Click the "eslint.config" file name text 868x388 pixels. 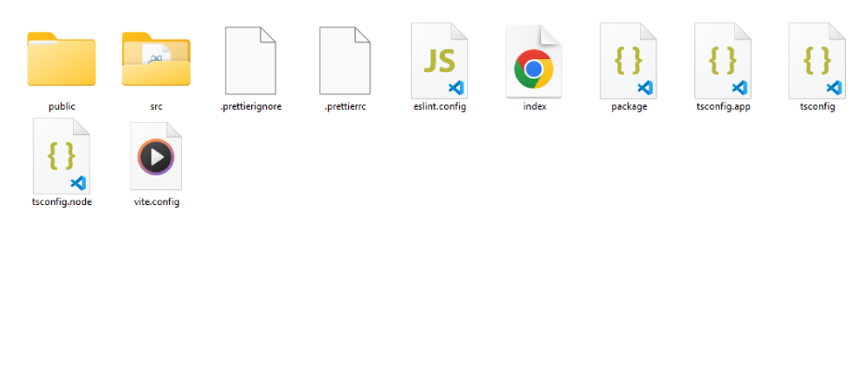coord(440,106)
